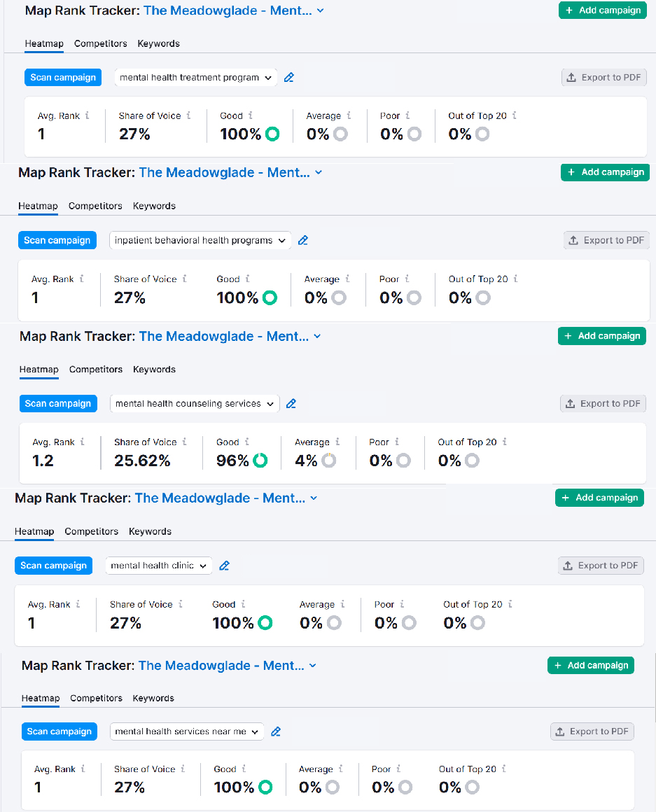Click Add campaign above "mental health treatment program" panel
This screenshot has width=656, height=812.
[602, 10]
